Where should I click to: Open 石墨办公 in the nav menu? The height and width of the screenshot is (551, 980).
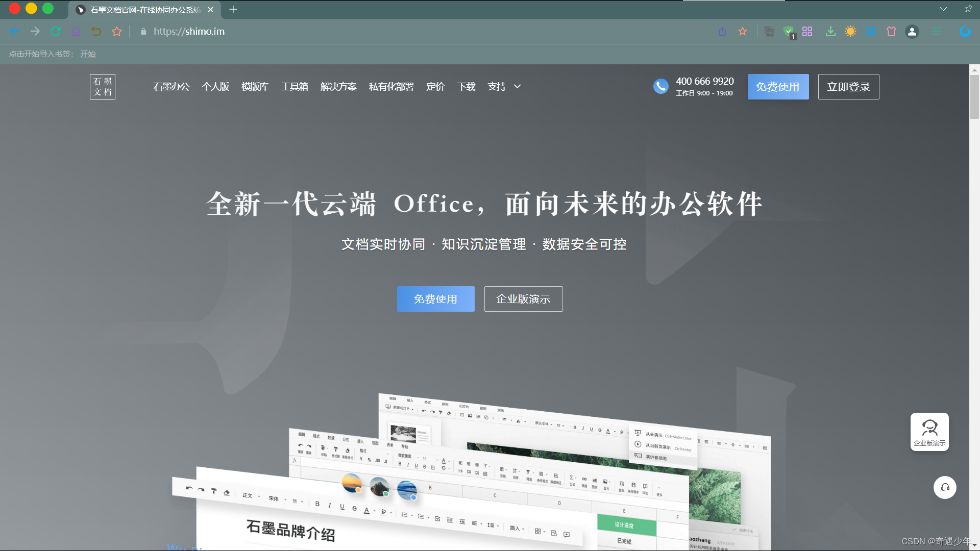(x=171, y=87)
